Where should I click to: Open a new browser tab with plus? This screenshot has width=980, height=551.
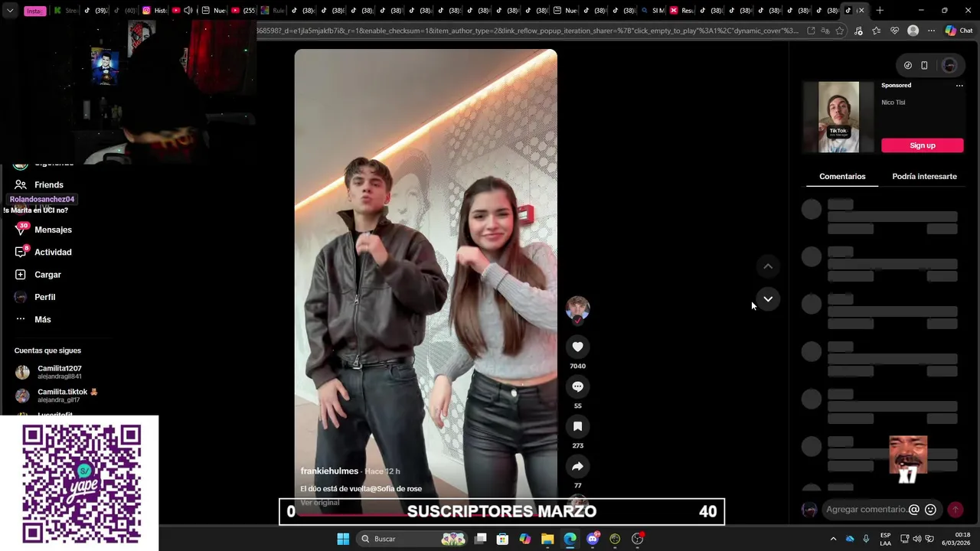click(880, 10)
